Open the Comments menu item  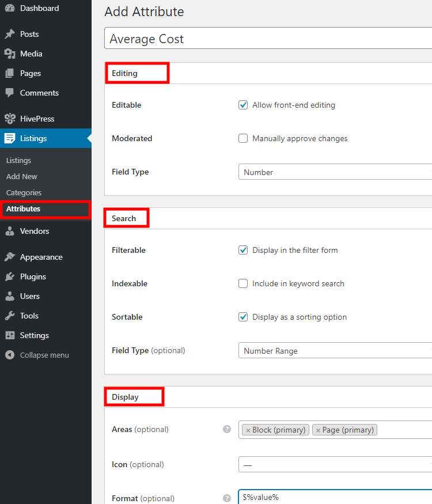[46, 93]
